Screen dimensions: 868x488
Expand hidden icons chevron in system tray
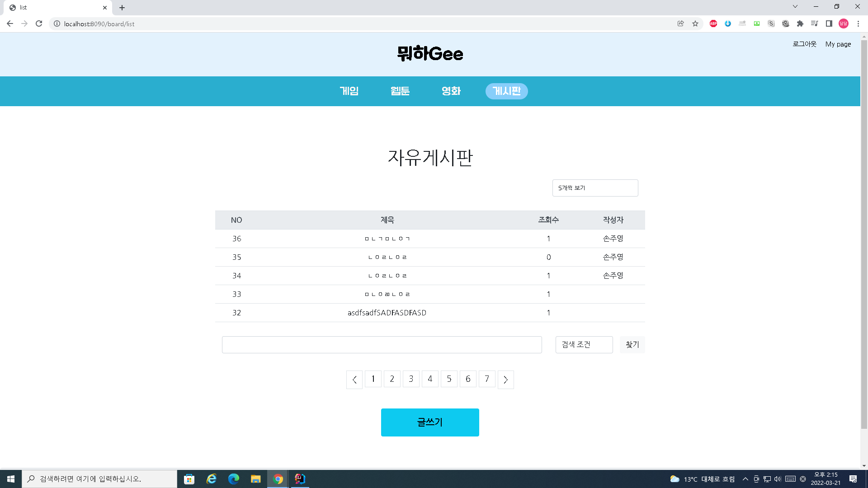pyautogui.click(x=745, y=479)
